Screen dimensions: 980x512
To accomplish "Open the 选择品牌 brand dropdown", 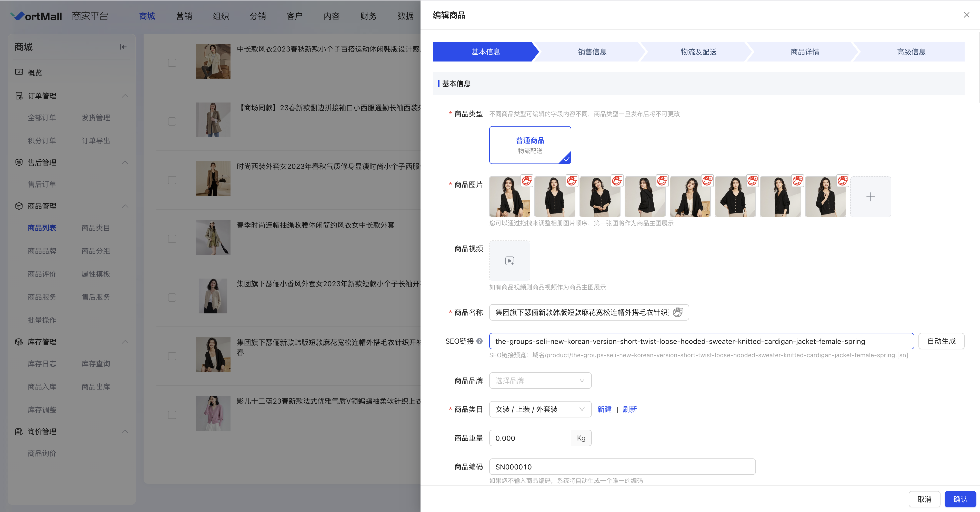I will [540, 381].
